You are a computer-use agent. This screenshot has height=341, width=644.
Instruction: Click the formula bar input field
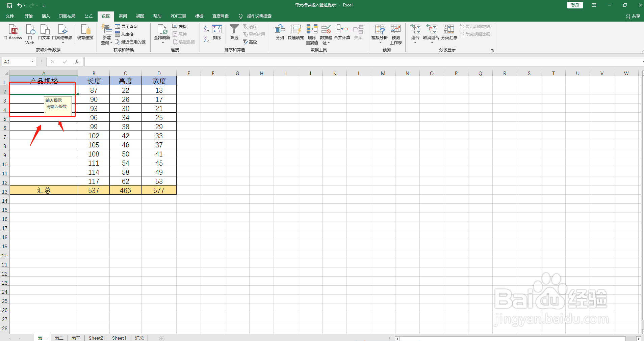(363, 62)
